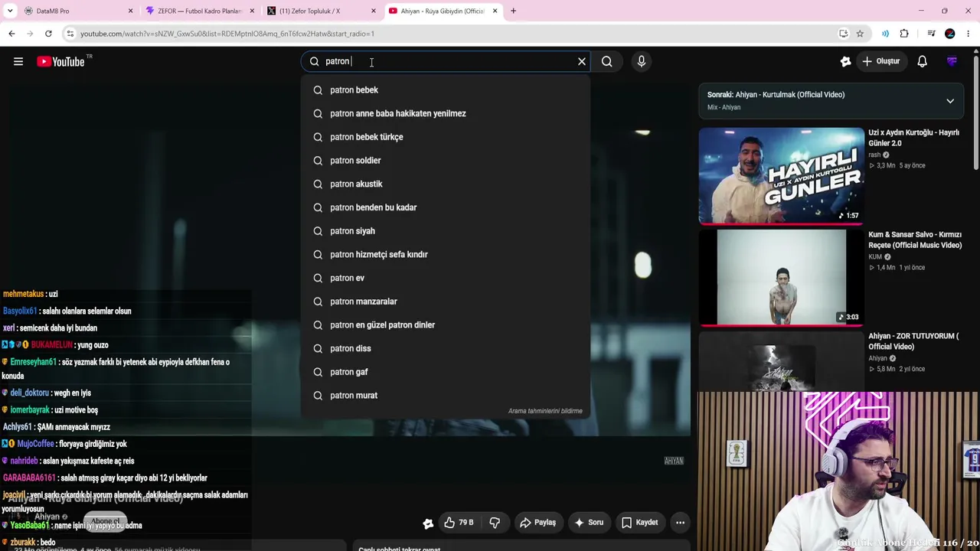This screenshot has width=980, height=551.
Task: View site information icon in address bar
Action: pos(70,34)
